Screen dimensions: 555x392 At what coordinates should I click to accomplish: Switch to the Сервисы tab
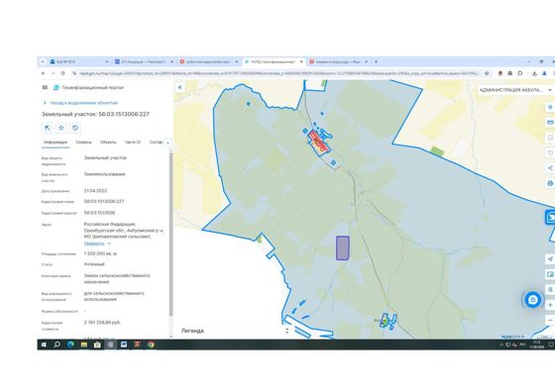(83, 143)
